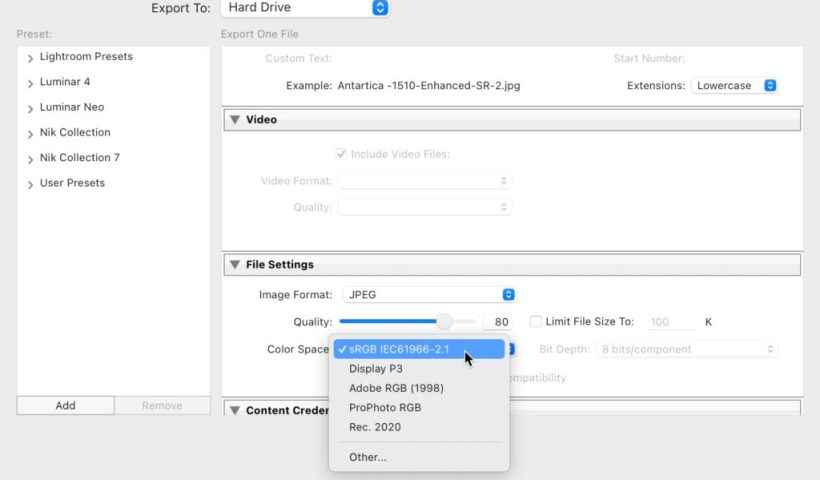Image resolution: width=820 pixels, height=480 pixels.
Task: Open the Image Format JPEG dropdown
Action: pyautogui.click(x=428, y=295)
